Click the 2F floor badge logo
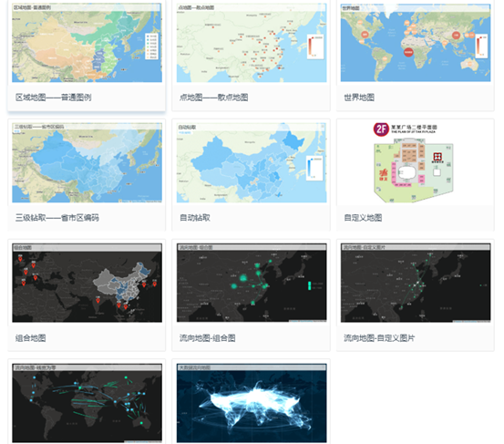 point(381,129)
